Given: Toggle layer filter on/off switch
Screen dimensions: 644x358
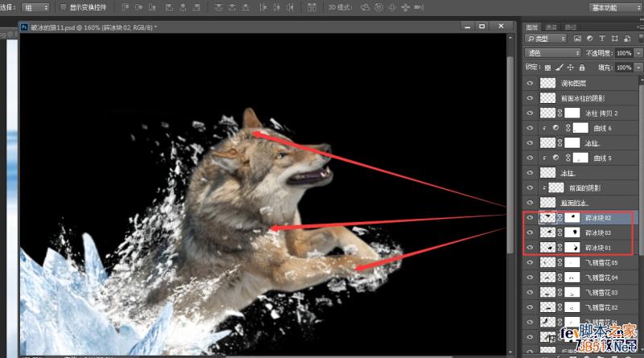Looking at the screenshot, I should (641, 39).
